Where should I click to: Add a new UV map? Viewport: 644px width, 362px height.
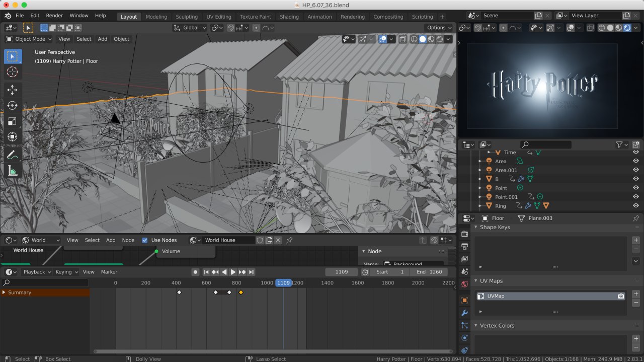coord(636,294)
